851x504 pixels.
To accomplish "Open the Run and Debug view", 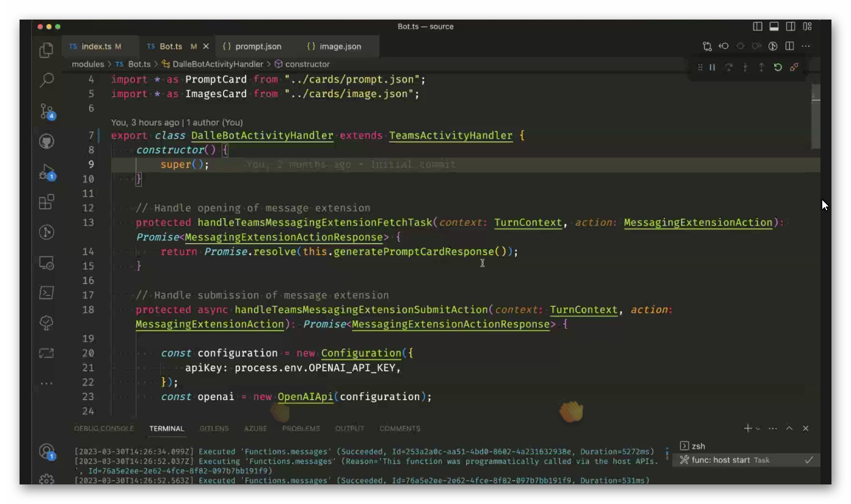I will 46,172.
